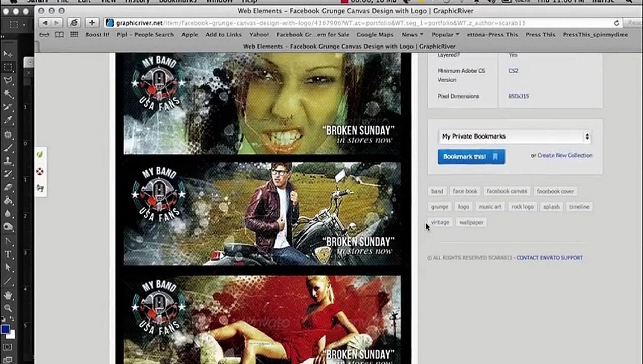
Task: Select the Line shape tool
Action: (x=8, y=281)
